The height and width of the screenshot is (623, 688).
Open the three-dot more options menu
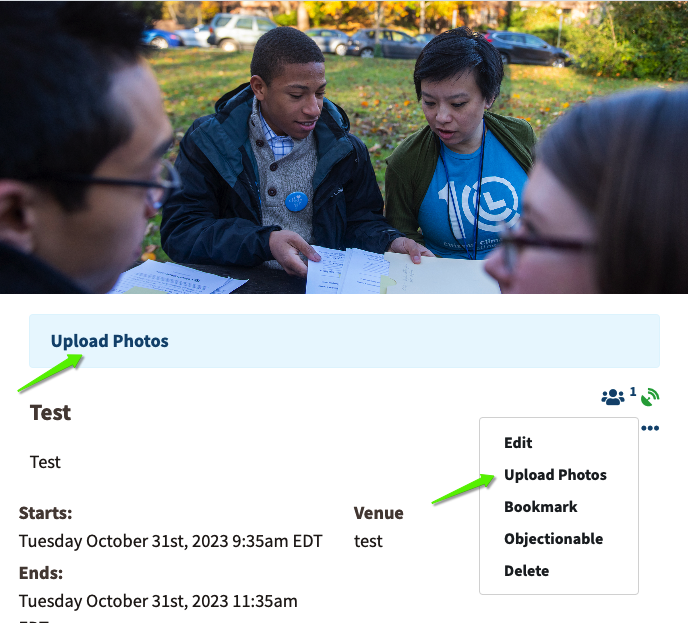650,428
